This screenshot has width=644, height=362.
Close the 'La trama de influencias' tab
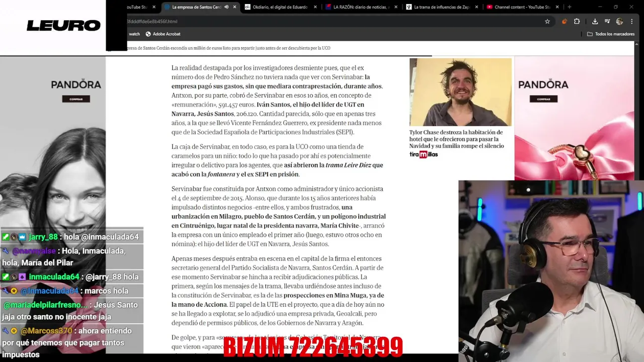477,7
